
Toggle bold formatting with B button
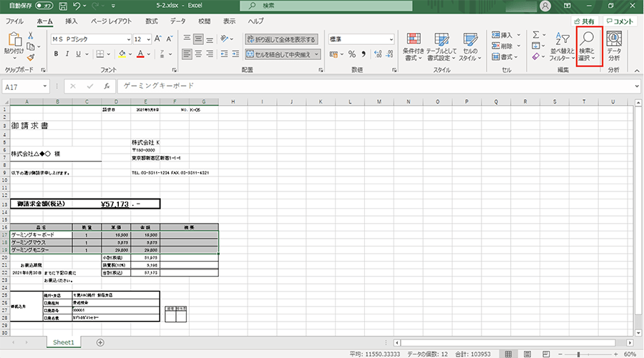(x=56, y=54)
